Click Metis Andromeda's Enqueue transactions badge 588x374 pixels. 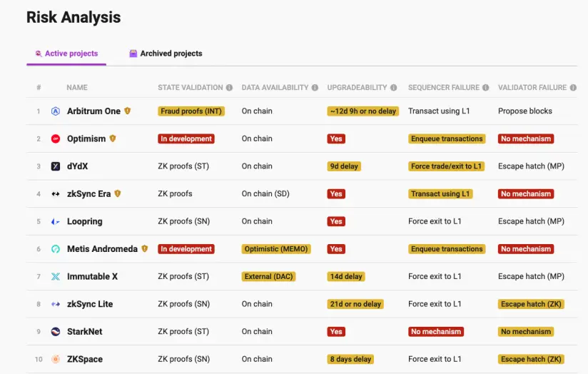pos(447,249)
